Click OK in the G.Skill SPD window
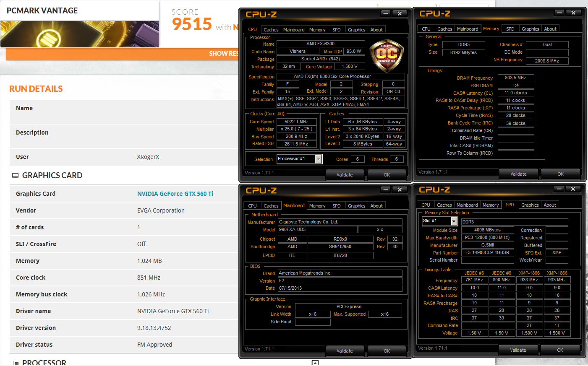Viewport: 588px width, 366px height. coord(560,350)
